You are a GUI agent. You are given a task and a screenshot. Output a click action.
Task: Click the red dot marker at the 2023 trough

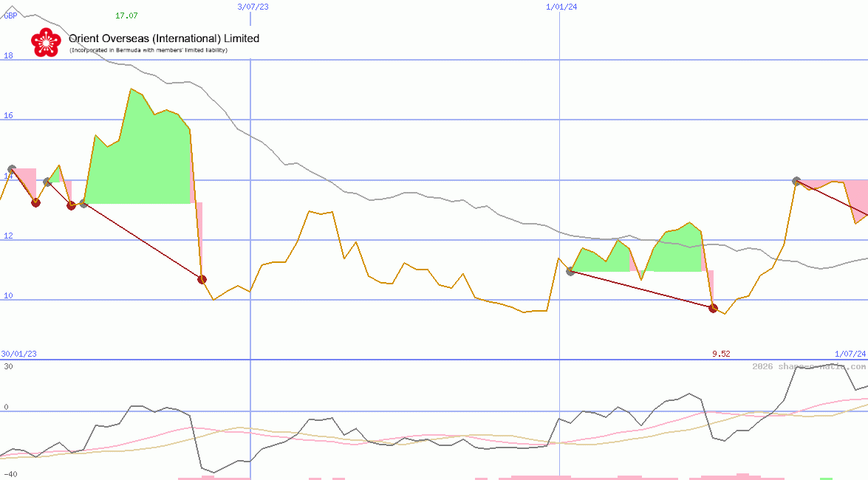(x=202, y=279)
